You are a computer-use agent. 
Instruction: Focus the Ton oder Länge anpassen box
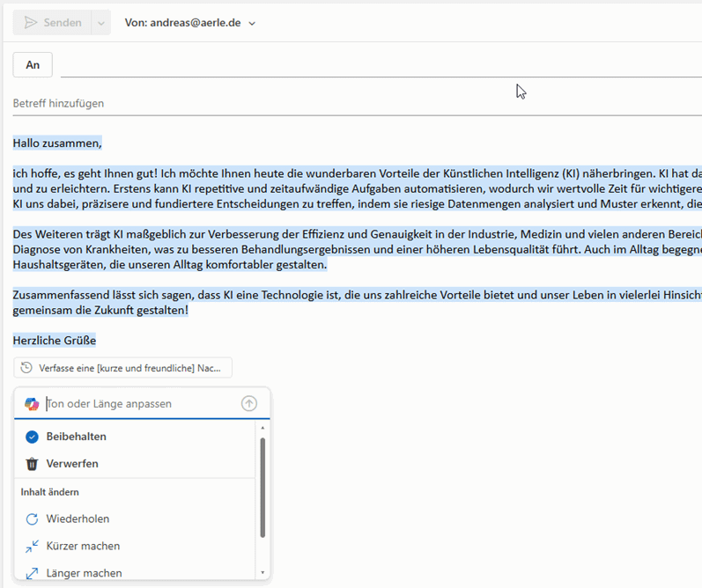click(141, 404)
